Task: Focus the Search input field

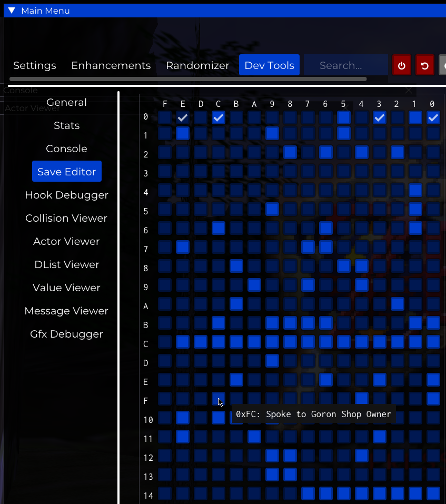Action: pos(346,65)
